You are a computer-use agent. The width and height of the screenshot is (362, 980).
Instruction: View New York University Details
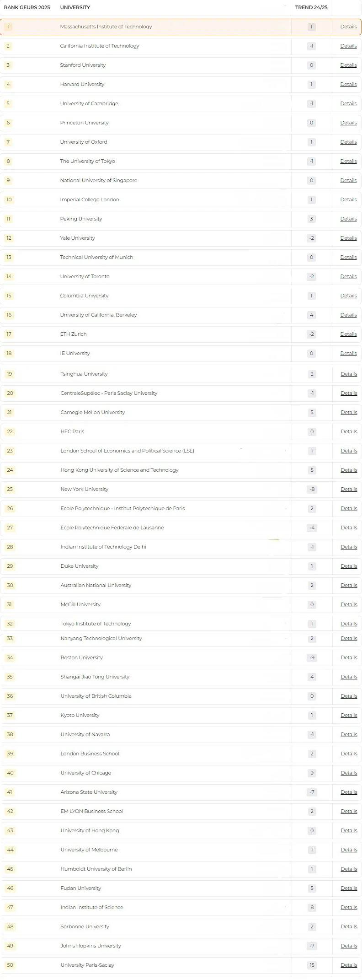pos(349,489)
